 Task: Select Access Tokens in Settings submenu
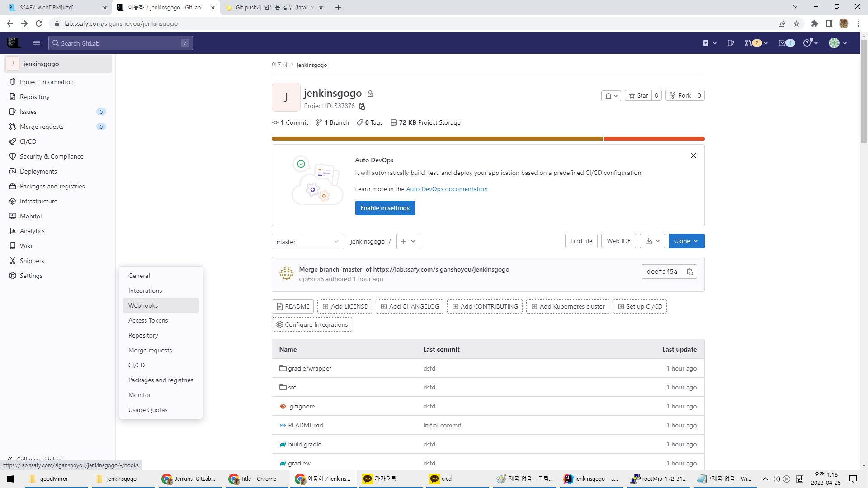148,320
